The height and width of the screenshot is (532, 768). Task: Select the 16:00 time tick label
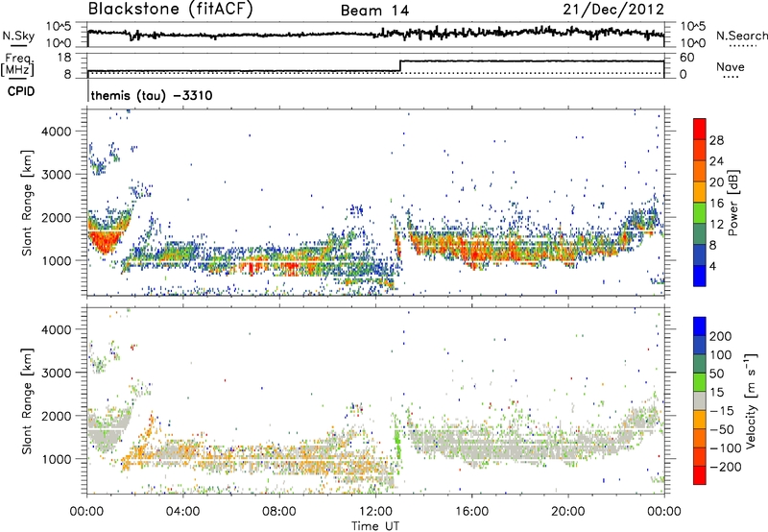[x=471, y=512]
